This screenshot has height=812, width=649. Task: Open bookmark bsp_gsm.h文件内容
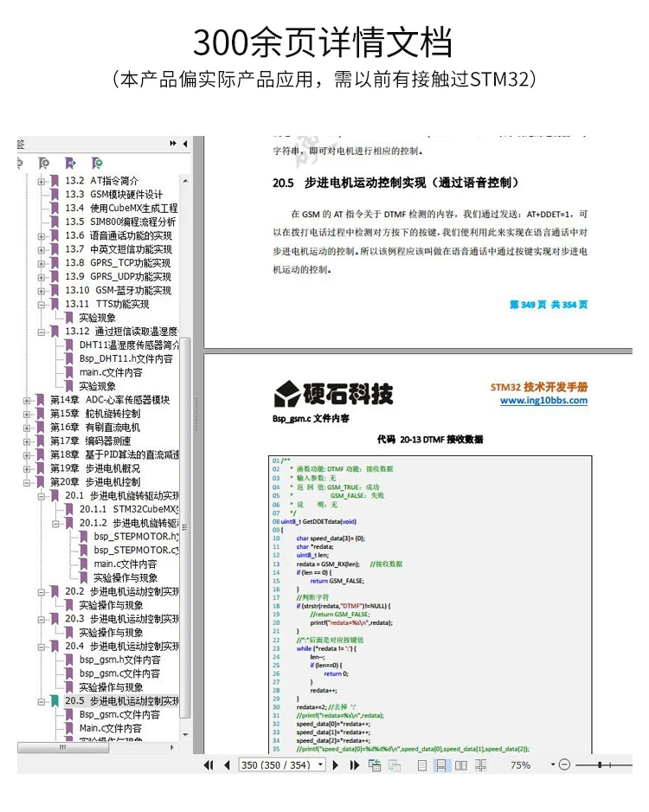coord(120,660)
